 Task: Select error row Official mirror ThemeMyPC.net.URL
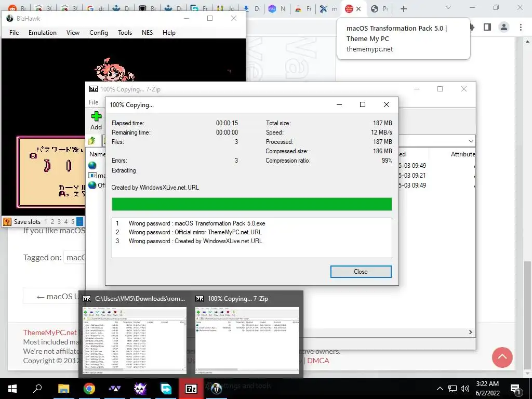pyautogui.click(x=252, y=232)
